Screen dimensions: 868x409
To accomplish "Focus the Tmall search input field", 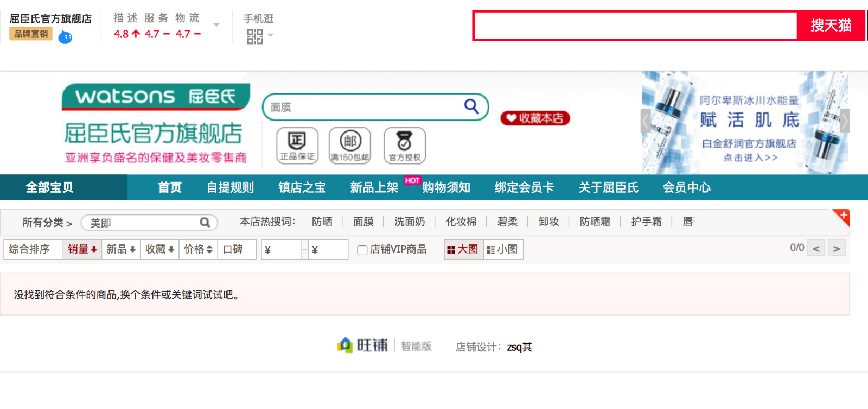I will [x=635, y=26].
